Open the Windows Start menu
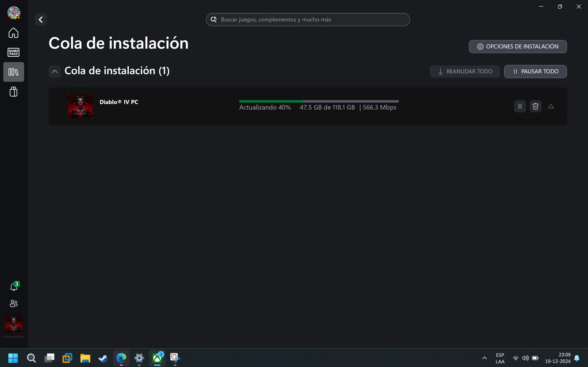The image size is (588, 367). coord(13,358)
